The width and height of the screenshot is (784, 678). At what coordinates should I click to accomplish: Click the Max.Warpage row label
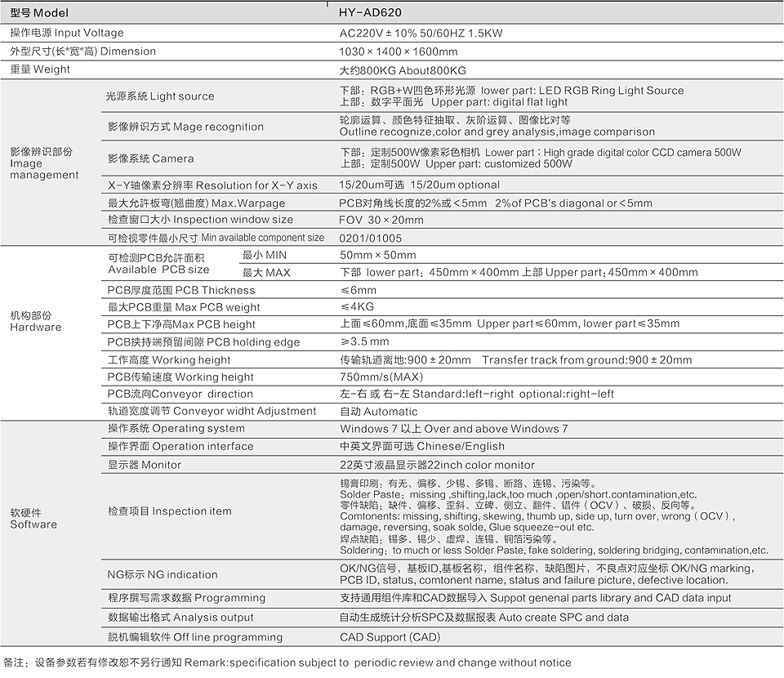coord(197,203)
